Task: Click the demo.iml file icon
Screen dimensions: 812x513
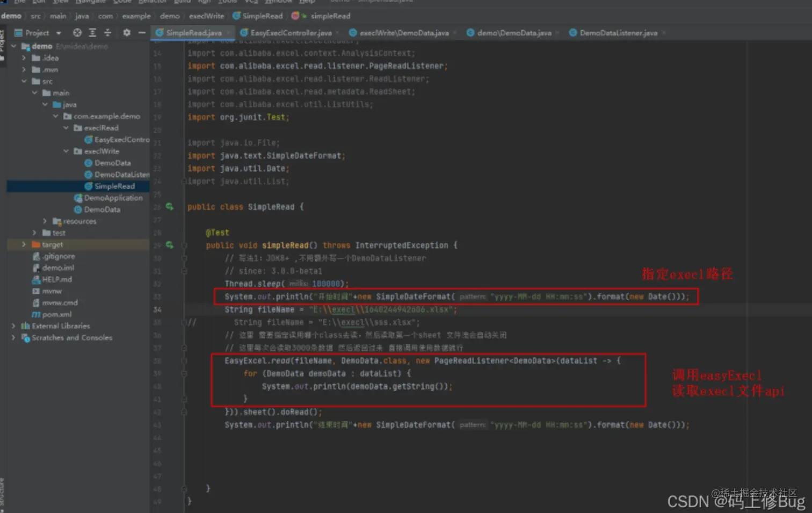Action: click(x=36, y=268)
